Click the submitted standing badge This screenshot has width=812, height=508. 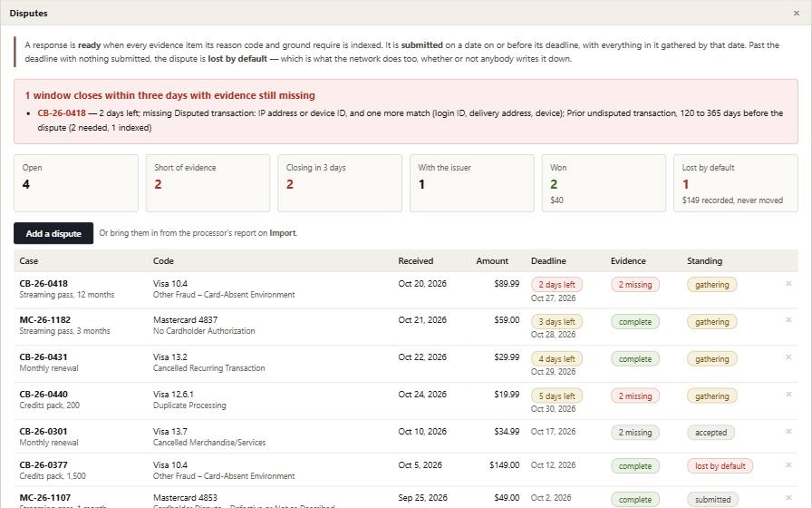712,500
